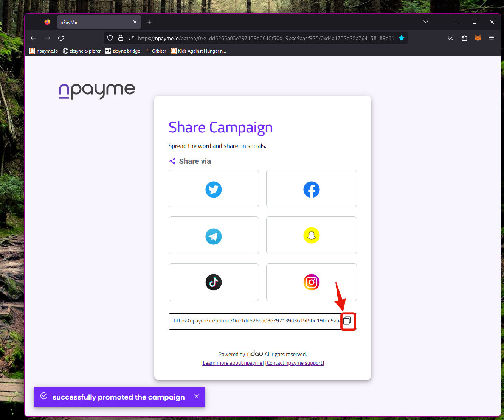Toggle the bookmark star for this page
The height and width of the screenshot is (420, 504).
(402, 38)
